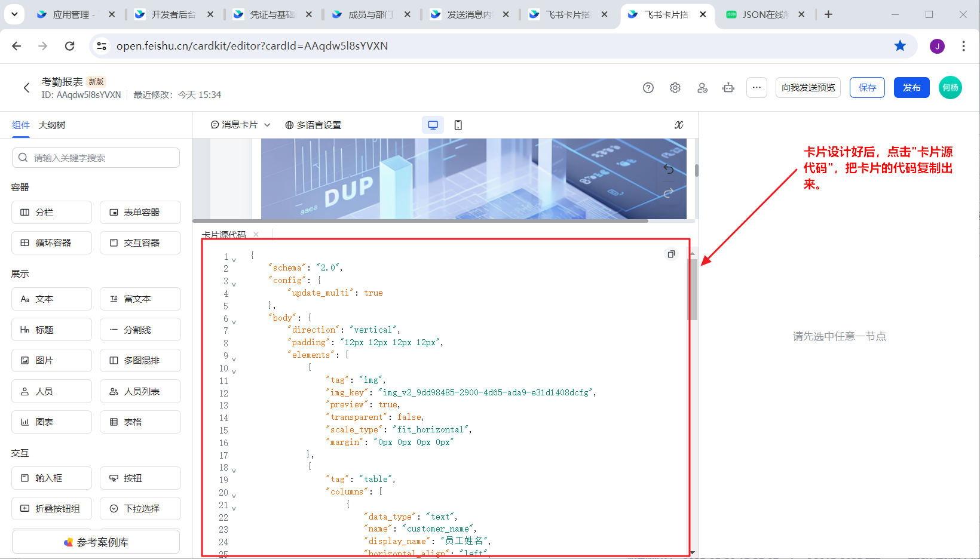Click the component keyword search field
Viewport: 980px width, 559px height.
[96, 158]
